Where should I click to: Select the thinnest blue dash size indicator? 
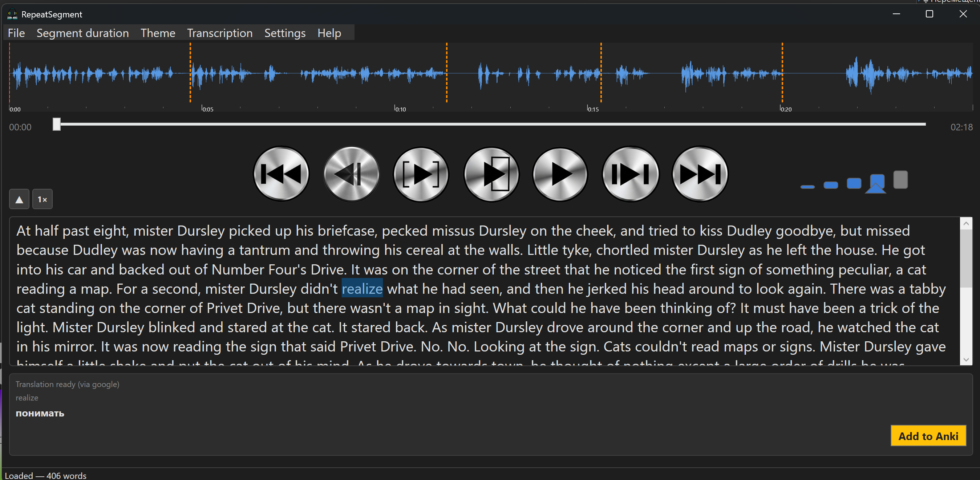click(x=807, y=187)
